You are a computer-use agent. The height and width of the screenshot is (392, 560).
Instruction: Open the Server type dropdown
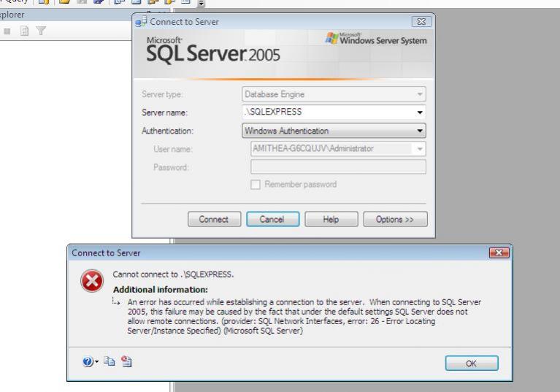coord(334,94)
